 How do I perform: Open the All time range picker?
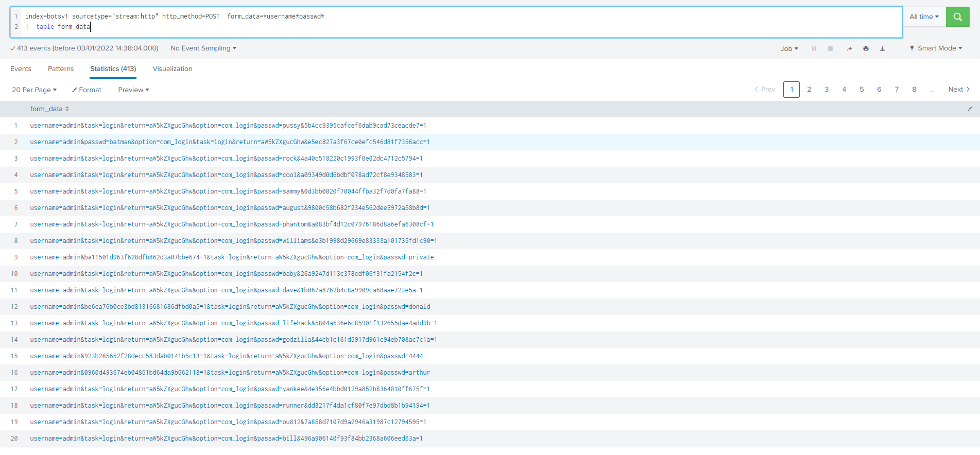coord(924,17)
